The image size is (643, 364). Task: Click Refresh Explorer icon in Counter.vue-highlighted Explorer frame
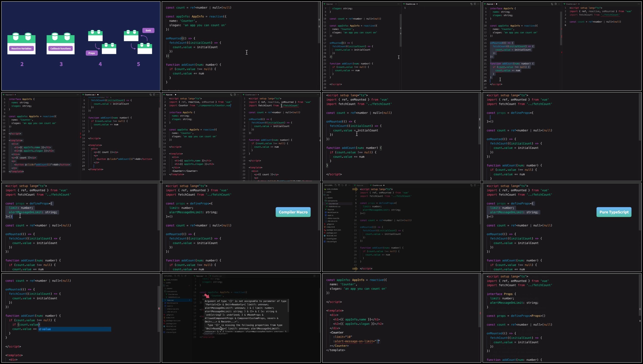pos(342,185)
